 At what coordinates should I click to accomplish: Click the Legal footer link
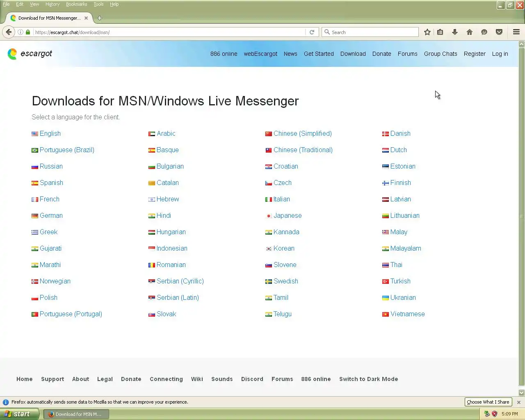(x=105, y=379)
